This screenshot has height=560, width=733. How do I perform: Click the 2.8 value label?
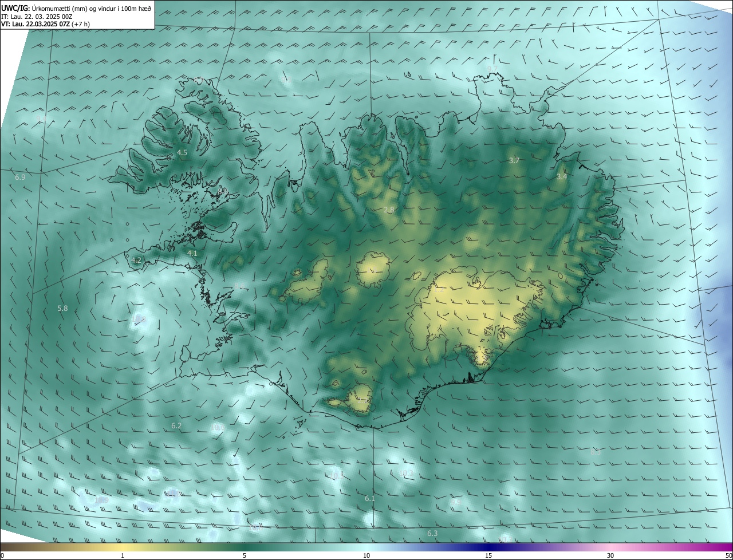[389, 210]
